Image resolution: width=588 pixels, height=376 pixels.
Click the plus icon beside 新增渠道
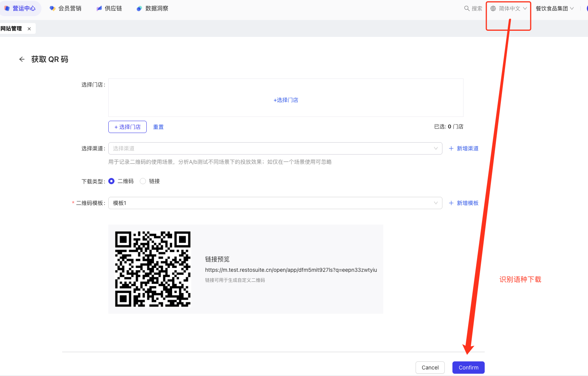451,148
